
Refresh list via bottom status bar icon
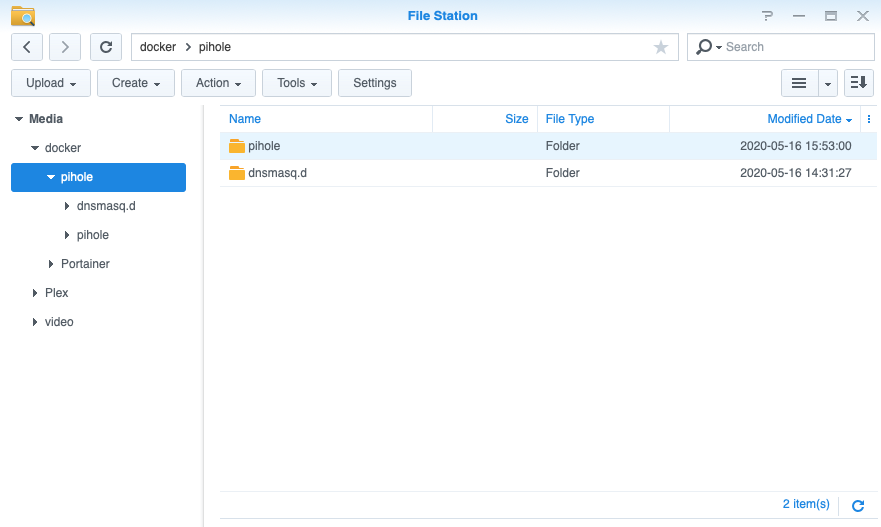tap(858, 506)
